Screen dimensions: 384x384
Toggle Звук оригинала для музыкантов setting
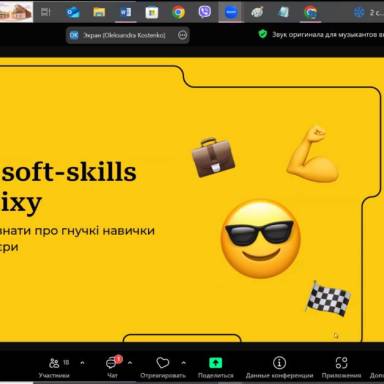(x=327, y=34)
